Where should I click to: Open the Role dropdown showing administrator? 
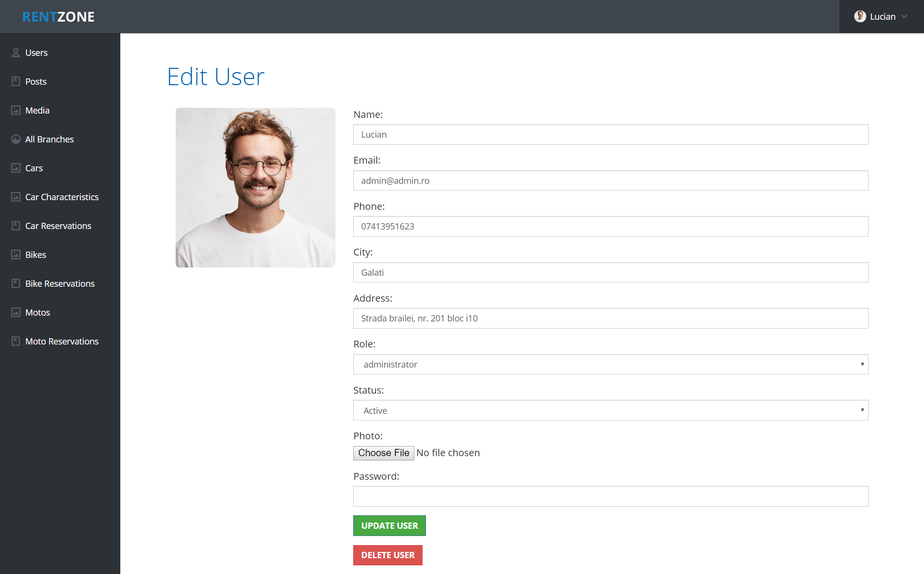[610, 364]
